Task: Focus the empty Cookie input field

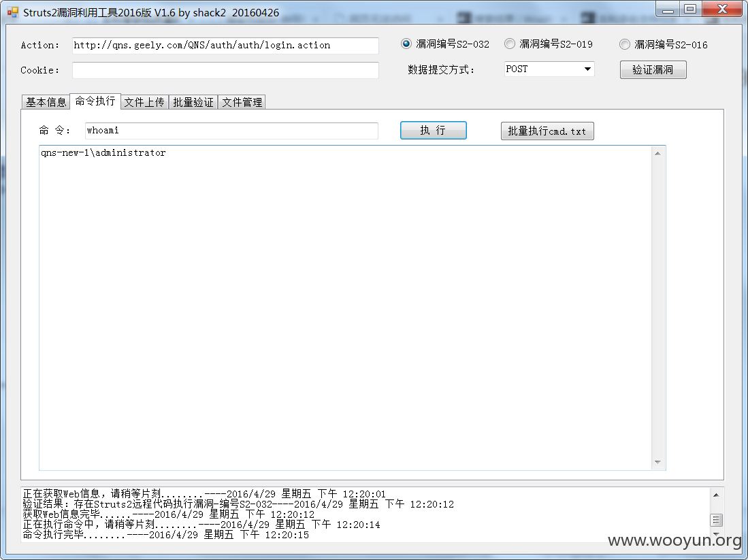Action: click(x=226, y=70)
